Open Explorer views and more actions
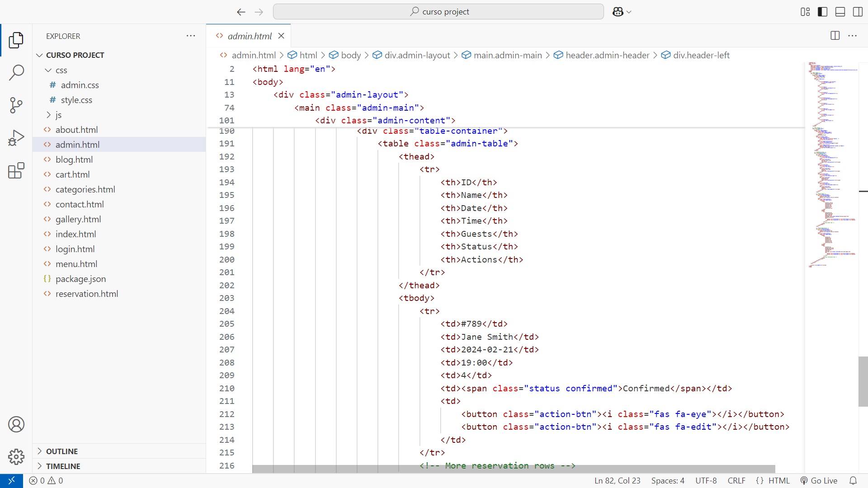 pos(191,36)
